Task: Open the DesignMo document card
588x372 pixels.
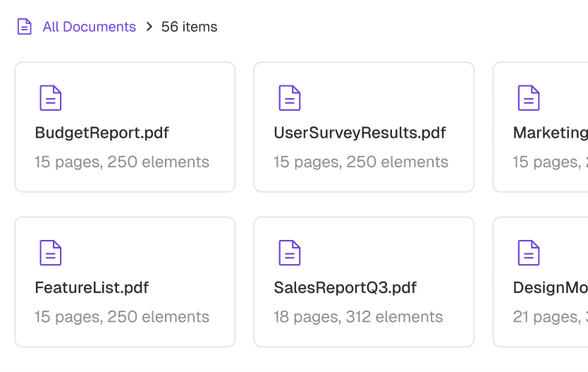Action: pyautogui.click(x=540, y=282)
